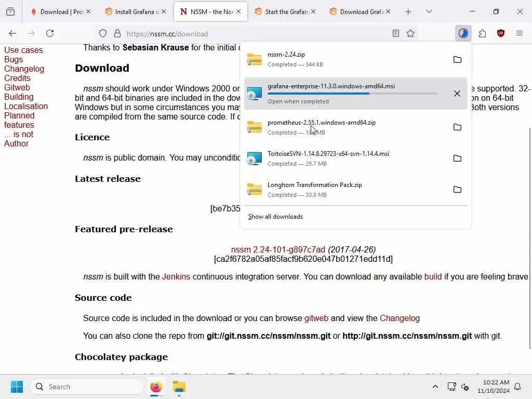Cancel the grafana-enterprise msi download
532x399 pixels.
tap(457, 94)
